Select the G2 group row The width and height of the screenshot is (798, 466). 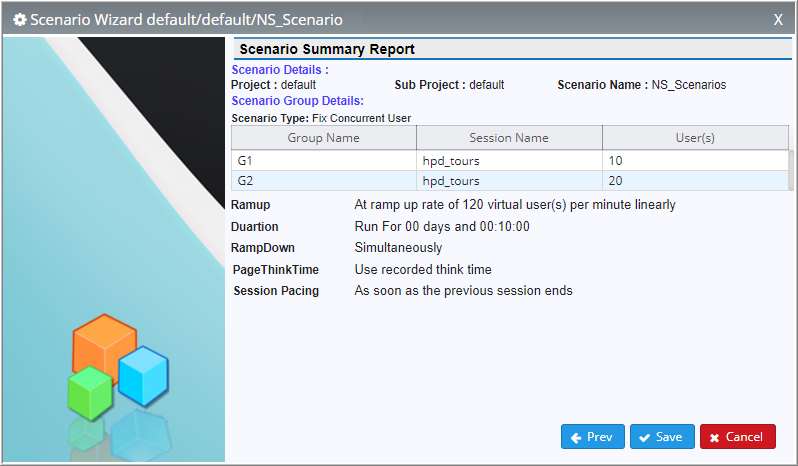click(x=510, y=181)
